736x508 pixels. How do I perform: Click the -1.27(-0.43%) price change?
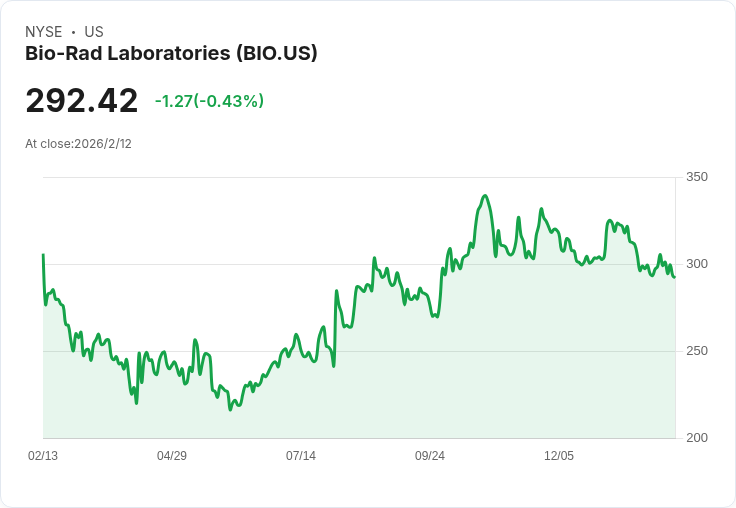[209, 101]
